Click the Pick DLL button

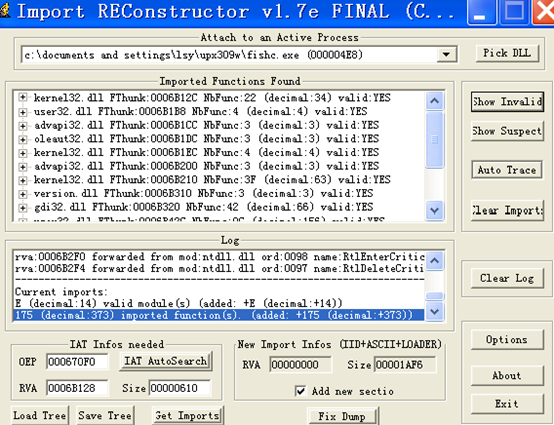pos(507,53)
